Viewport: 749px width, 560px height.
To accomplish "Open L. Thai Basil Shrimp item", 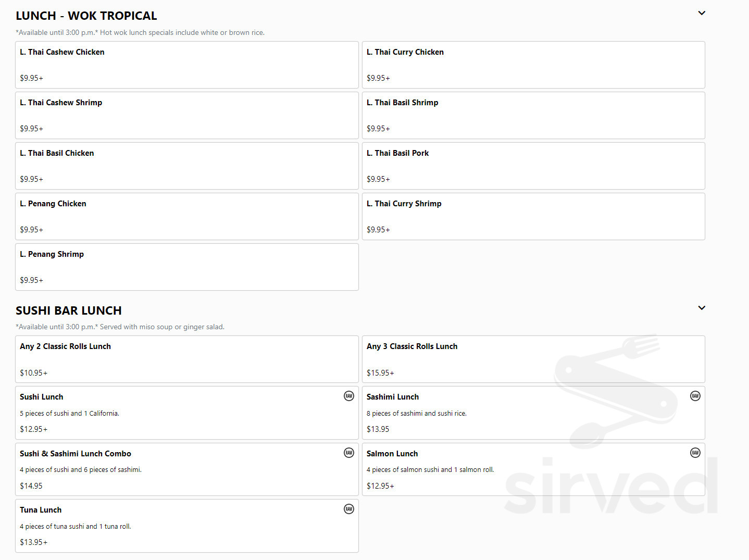I will tap(533, 116).
